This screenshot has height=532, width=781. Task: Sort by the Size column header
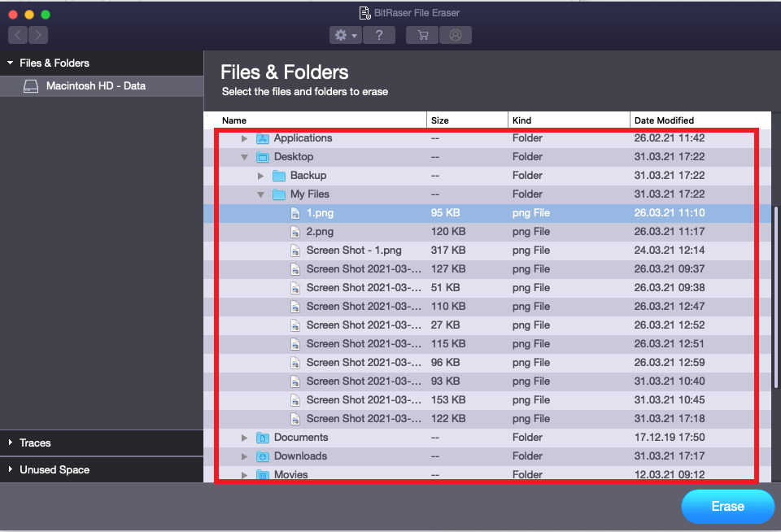[x=467, y=120]
